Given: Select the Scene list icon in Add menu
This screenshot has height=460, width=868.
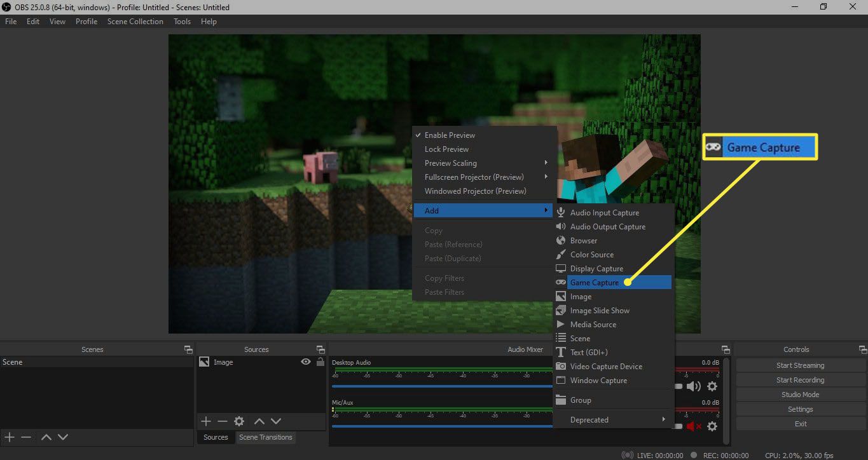Looking at the screenshot, I should point(560,339).
